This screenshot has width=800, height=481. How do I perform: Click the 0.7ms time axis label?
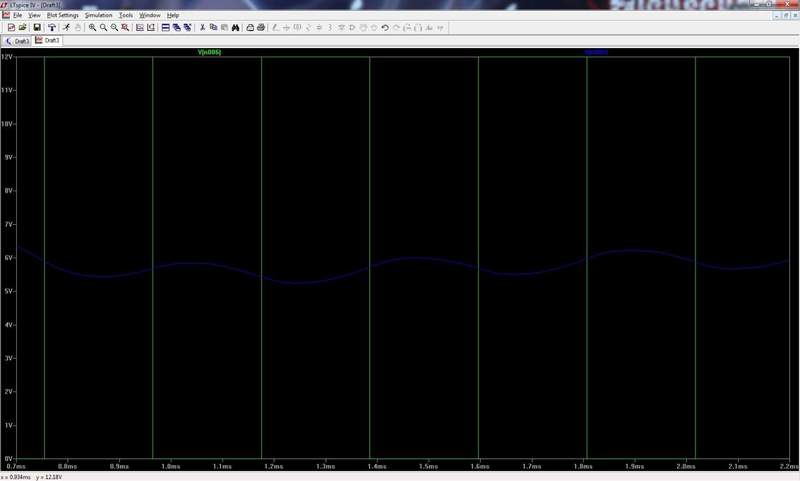(16, 466)
